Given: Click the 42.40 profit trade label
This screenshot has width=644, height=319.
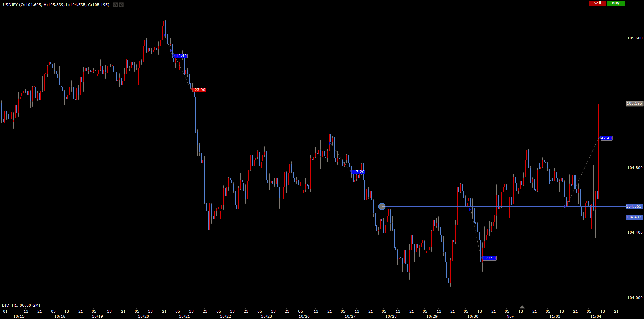Looking at the screenshot, I should click(x=606, y=138).
